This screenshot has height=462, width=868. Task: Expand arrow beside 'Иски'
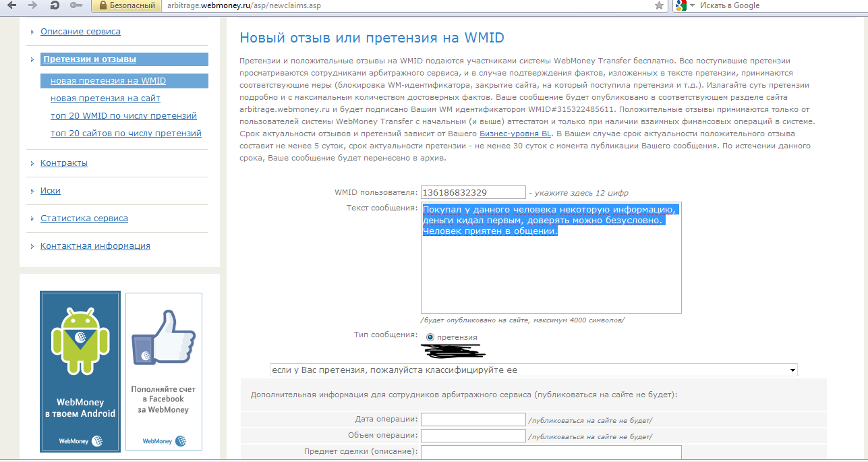click(32, 191)
